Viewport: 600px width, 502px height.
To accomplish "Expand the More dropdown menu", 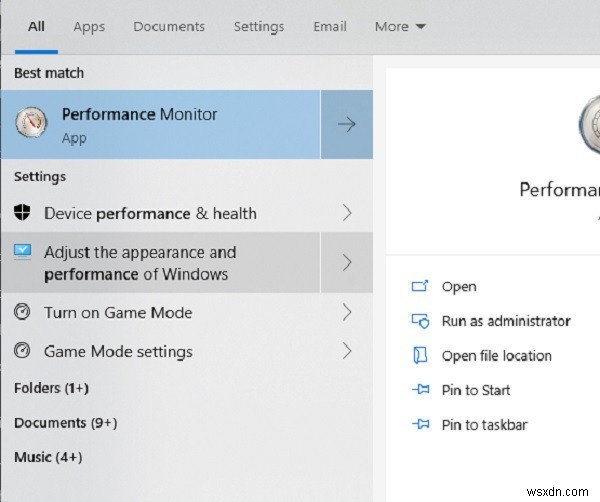I will pyautogui.click(x=400, y=26).
